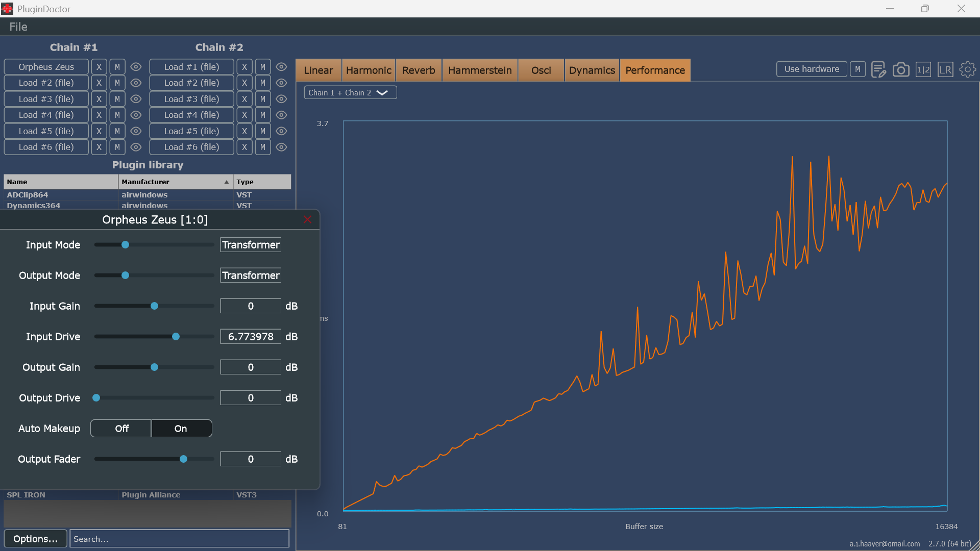The image size is (980, 551).
Task: Click X next to Chain #1 Load #4
Action: (x=99, y=115)
